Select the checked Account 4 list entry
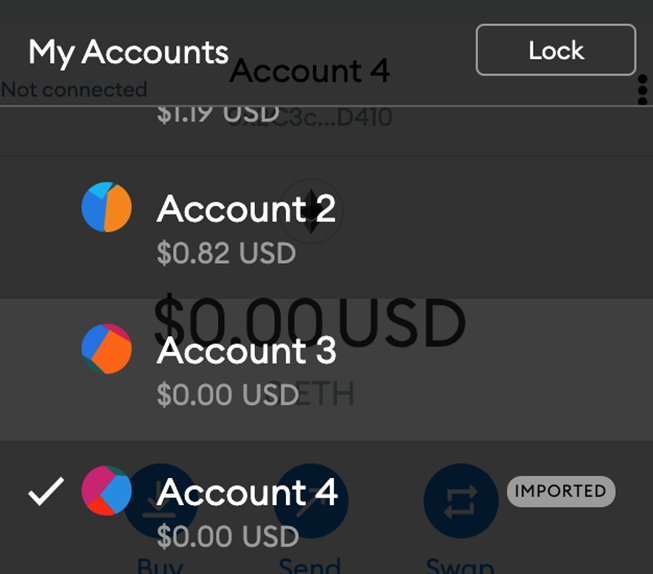The width and height of the screenshot is (653, 574). coord(247,493)
